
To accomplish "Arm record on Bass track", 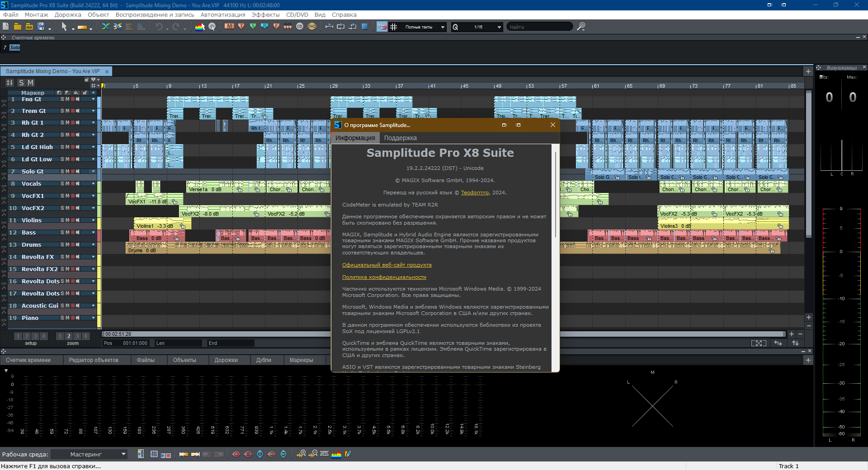I will coord(72,233).
